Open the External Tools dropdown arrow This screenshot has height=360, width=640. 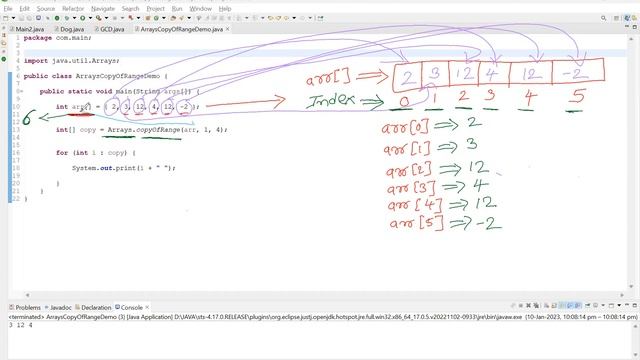coord(138,18)
